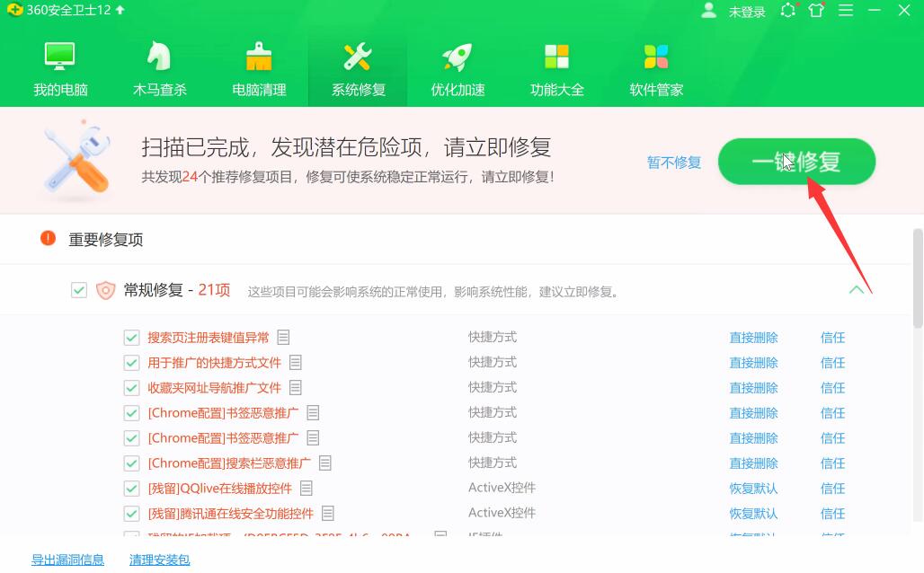Click the hexagon notification icon with red dot
Screen dimensions: 924x573
coord(788,11)
